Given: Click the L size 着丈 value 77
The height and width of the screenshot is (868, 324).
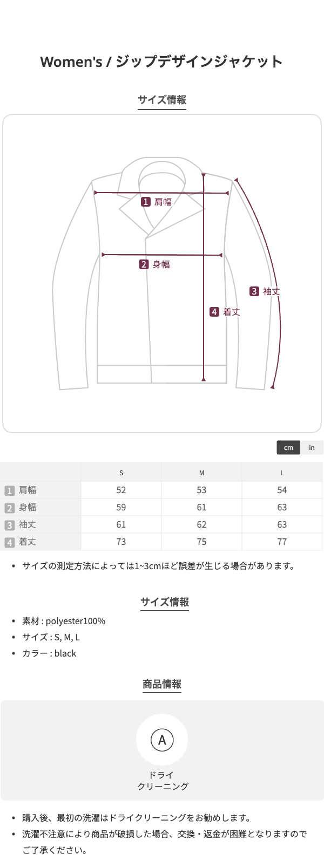Looking at the screenshot, I should pos(282,542).
